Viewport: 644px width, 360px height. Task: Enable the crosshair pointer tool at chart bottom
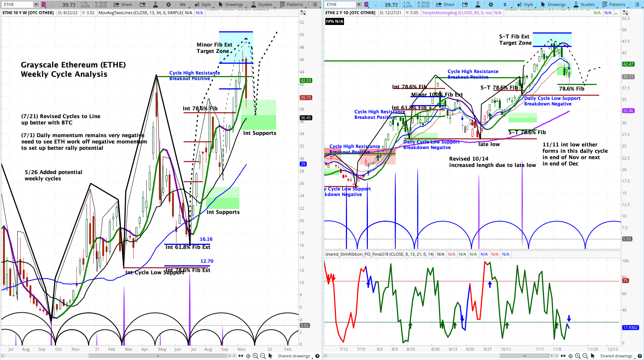pyautogui.click(x=248, y=356)
